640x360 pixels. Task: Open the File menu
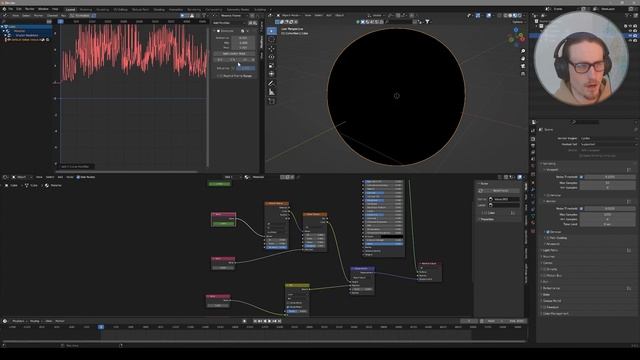pyautogui.click(x=11, y=9)
